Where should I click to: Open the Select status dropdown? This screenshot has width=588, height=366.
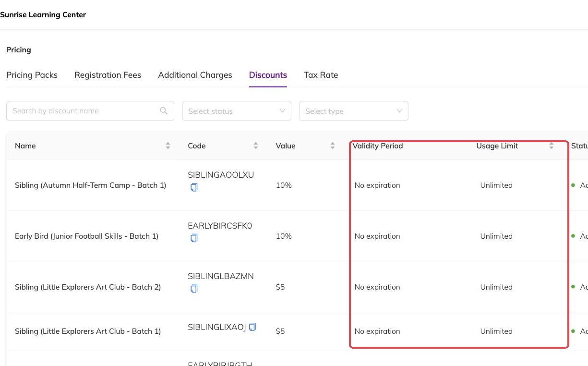pos(237,111)
